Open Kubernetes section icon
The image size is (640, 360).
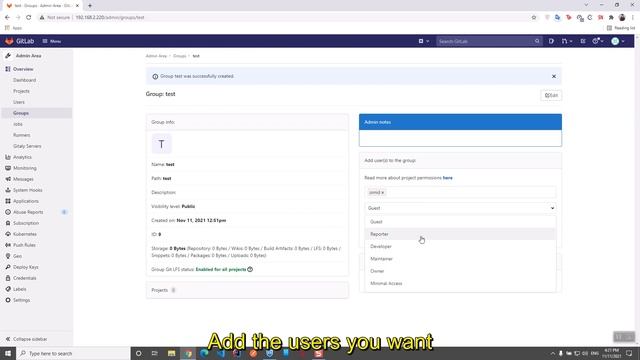click(8, 234)
